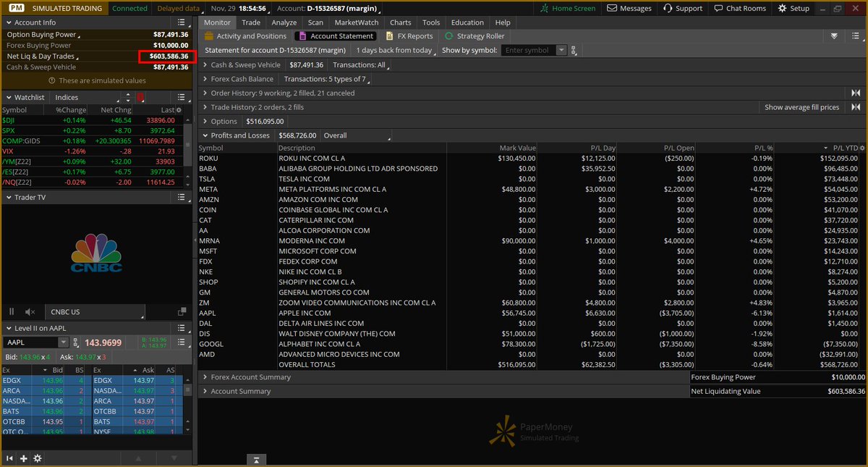Open the Scan tab
Viewport: 868px width, 467px height.
click(x=315, y=22)
